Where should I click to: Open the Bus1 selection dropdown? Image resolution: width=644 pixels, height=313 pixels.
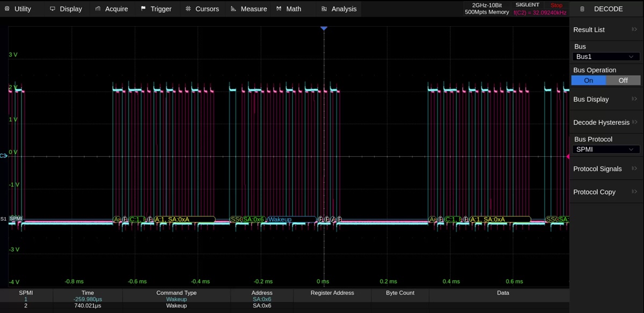tap(606, 57)
